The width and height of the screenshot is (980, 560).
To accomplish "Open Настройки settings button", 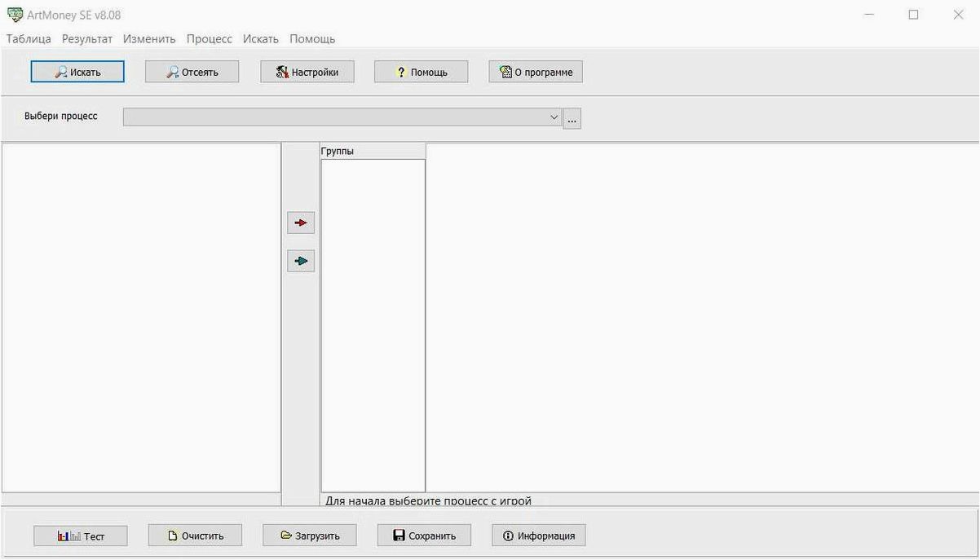I will (x=307, y=72).
